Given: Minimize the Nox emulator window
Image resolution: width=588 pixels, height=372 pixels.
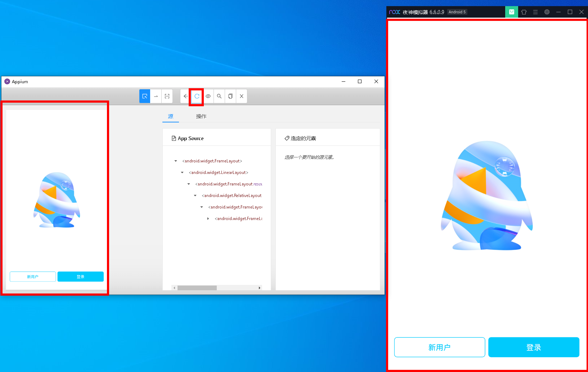Looking at the screenshot, I should 558,12.
